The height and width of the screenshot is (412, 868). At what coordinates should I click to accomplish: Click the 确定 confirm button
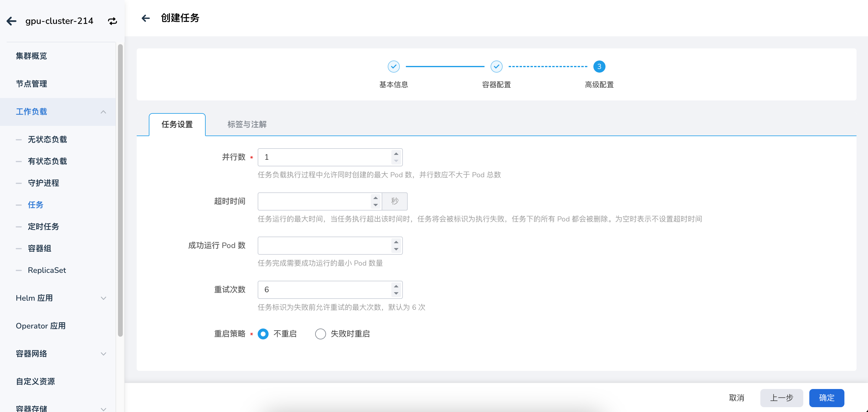pos(826,398)
